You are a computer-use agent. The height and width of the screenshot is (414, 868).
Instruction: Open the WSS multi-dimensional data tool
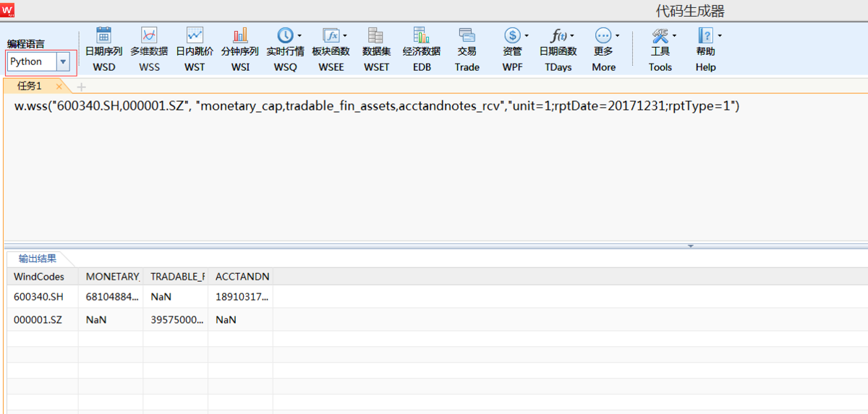pyautogui.click(x=149, y=35)
